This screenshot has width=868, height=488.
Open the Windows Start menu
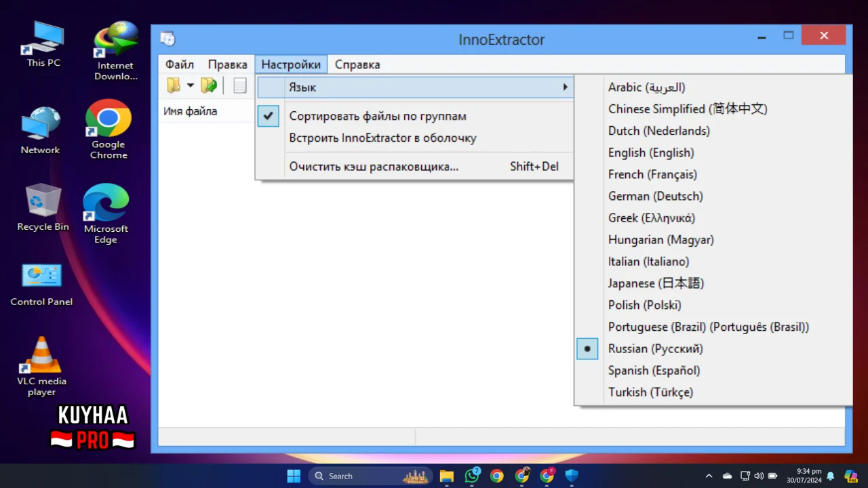pyautogui.click(x=294, y=476)
